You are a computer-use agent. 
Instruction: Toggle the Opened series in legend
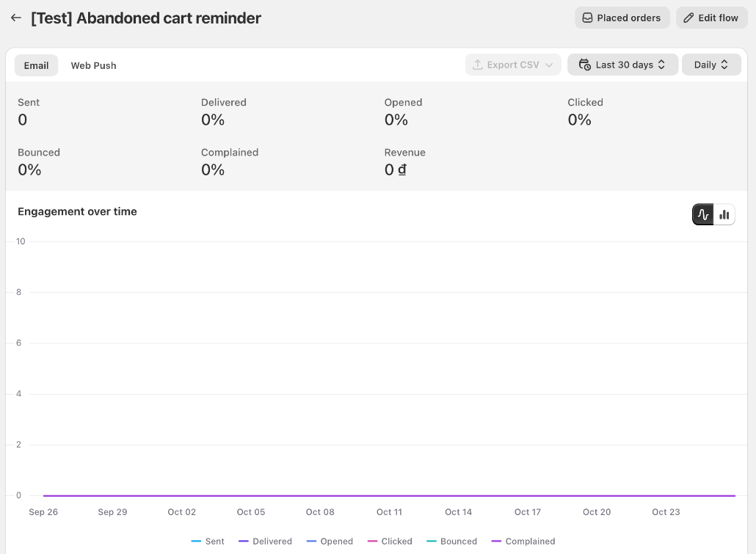click(330, 542)
